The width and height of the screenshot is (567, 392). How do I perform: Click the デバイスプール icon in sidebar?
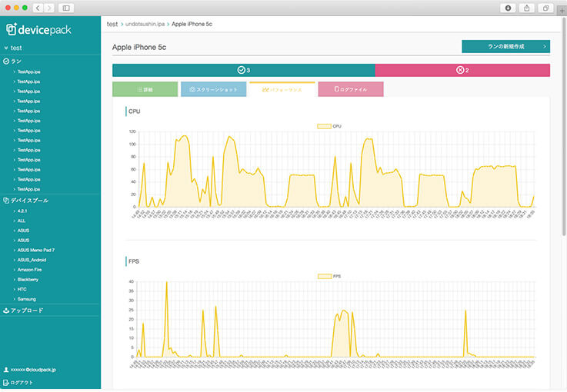click(6, 201)
